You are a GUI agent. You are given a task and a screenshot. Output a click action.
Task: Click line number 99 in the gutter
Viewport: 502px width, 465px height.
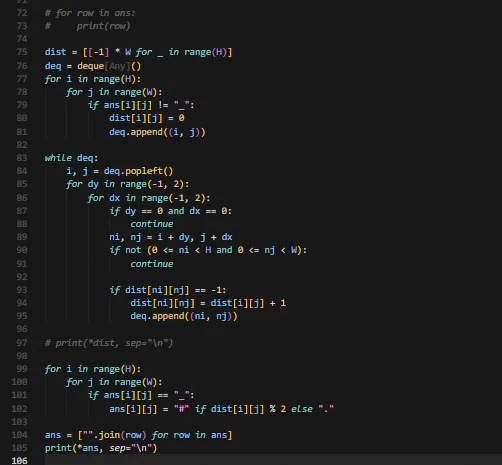click(x=22, y=369)
